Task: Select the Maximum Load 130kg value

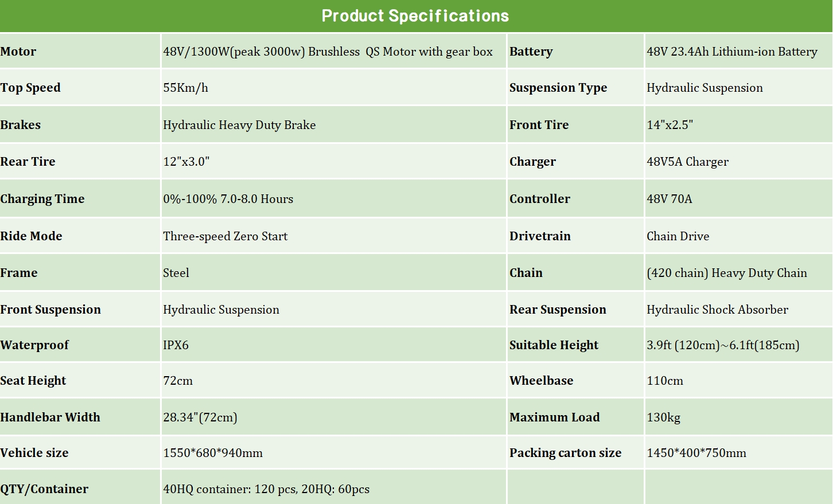Action: [x=663, y=417]
